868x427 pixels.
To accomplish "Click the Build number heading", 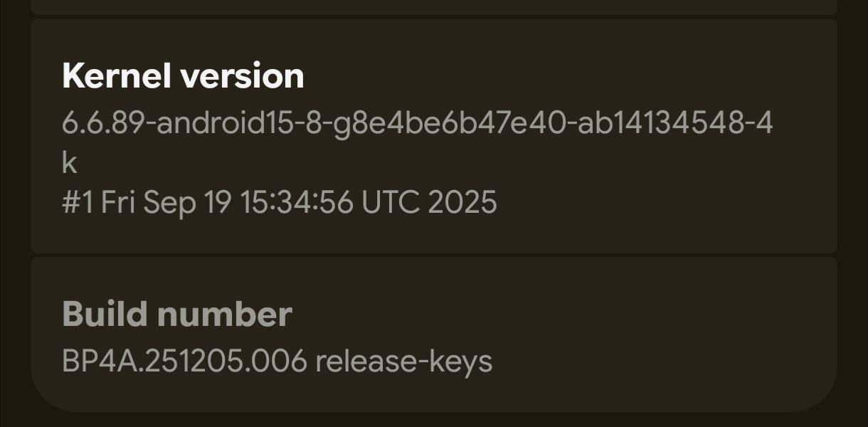I will [x=177, y=314].
